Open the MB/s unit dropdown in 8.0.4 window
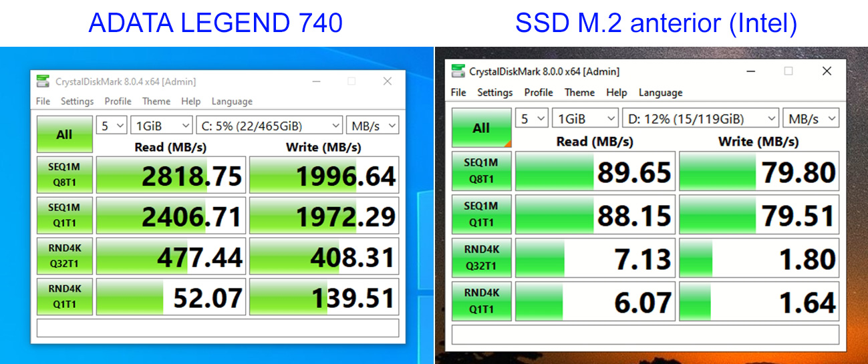 [x=372, y=126]
